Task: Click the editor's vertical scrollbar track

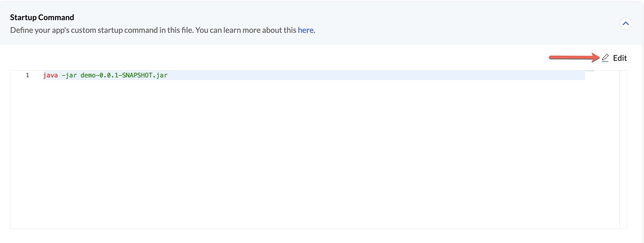Action: pos(623,149)
